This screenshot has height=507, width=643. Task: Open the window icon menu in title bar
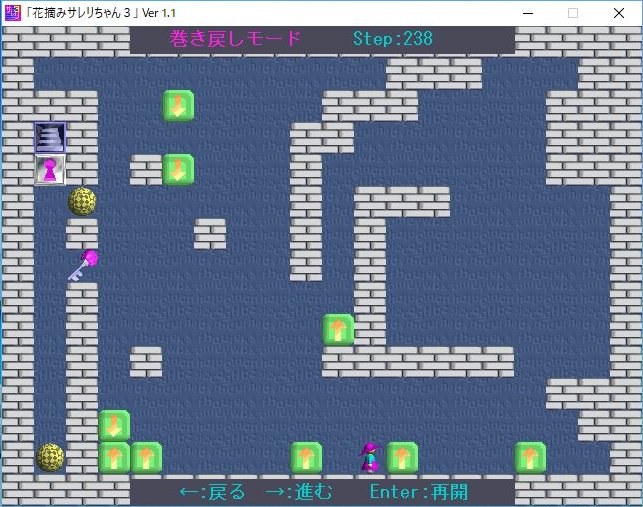click(x=13, y=13)
